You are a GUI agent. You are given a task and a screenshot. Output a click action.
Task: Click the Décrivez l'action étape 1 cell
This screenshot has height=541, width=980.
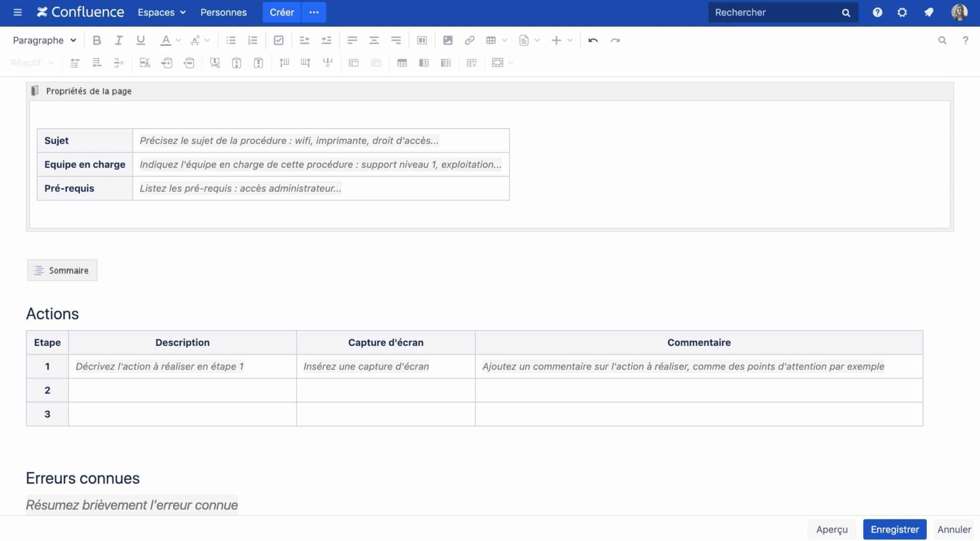point(182,366)
